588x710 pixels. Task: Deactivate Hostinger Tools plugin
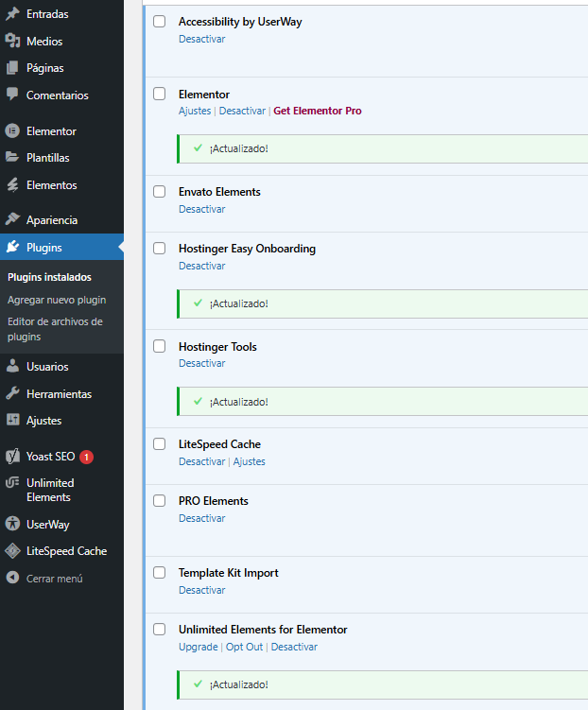[x=202, y=363]
